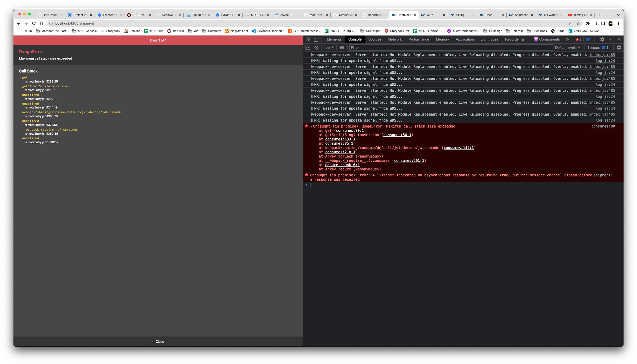637x364 pixels.
Task: Open the extensions puzzle icon
Action: point(587,23)
